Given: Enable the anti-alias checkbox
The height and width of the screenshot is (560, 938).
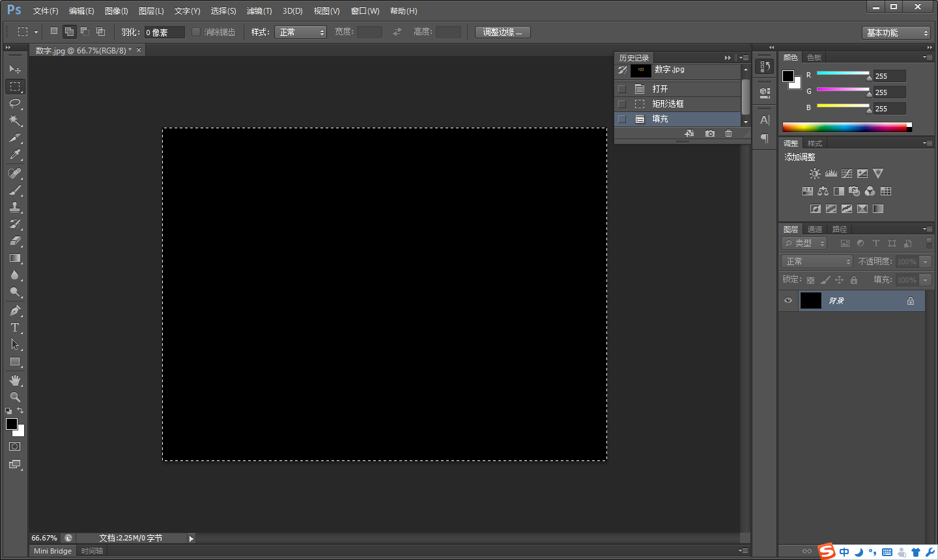Looking at the screenshot, I should pos(195,32).
